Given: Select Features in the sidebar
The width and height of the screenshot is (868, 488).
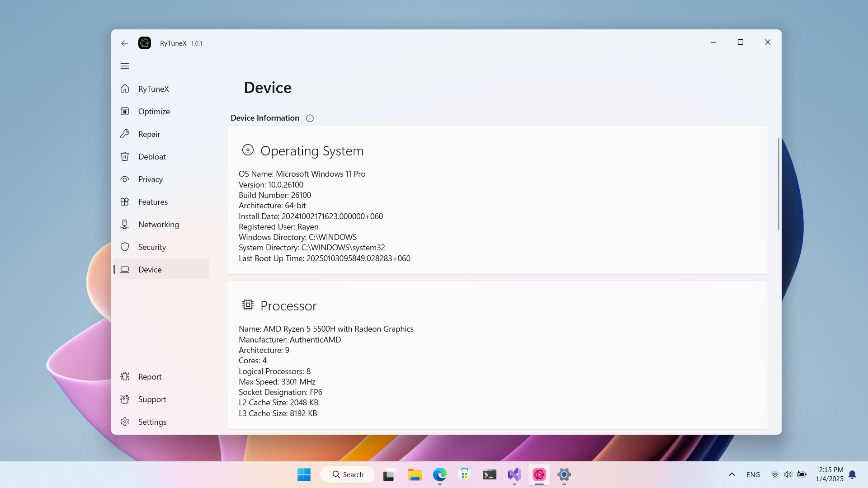Looking at the screenshot, I should [161, 202].
